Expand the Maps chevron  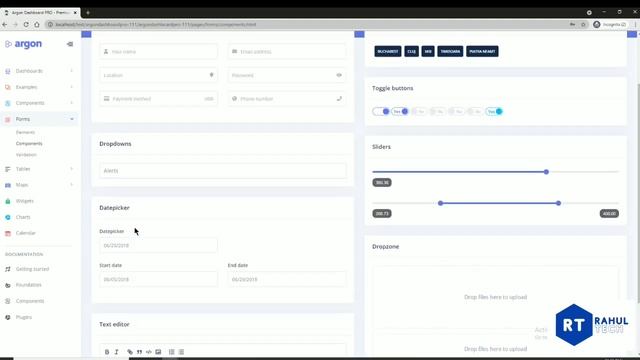pyautogui.click(x=71, y=185)
